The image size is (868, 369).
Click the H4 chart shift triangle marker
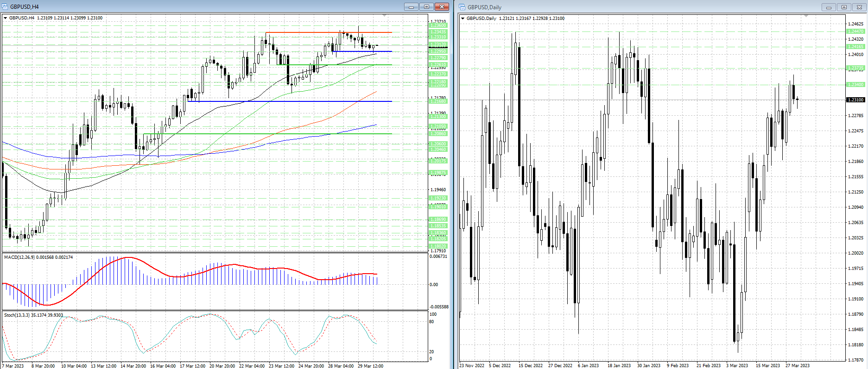coord(384,16)
